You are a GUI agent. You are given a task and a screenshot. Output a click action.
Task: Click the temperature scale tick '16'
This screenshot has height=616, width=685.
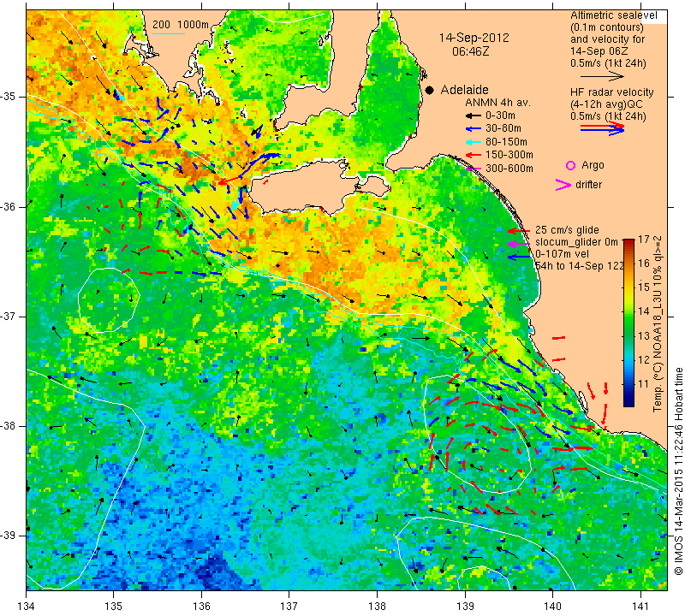(x=644, y=264)
